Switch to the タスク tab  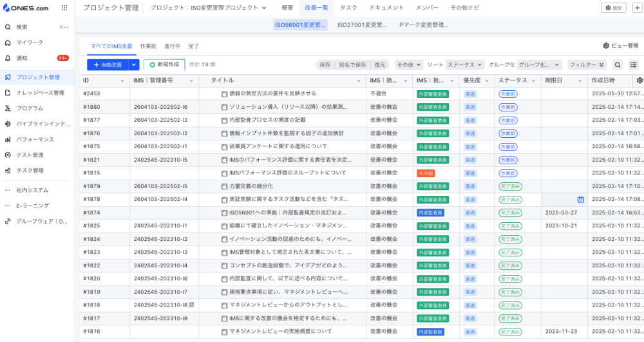348,8
